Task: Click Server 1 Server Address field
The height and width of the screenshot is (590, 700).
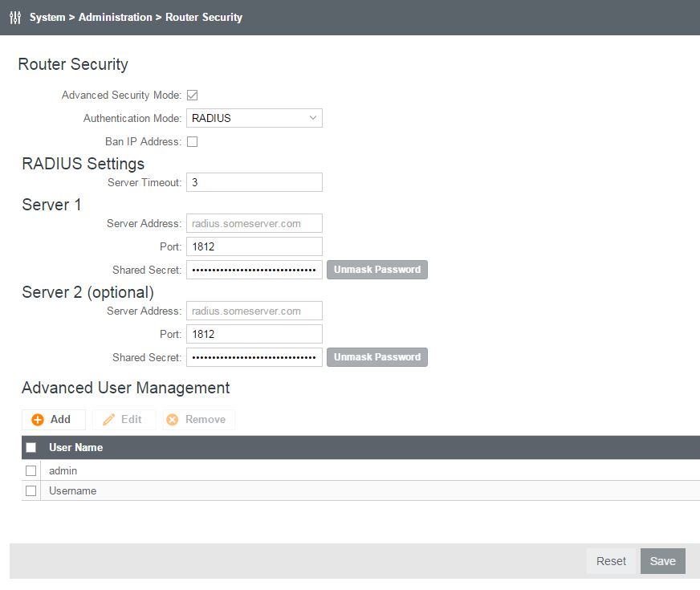Action: 254,224
